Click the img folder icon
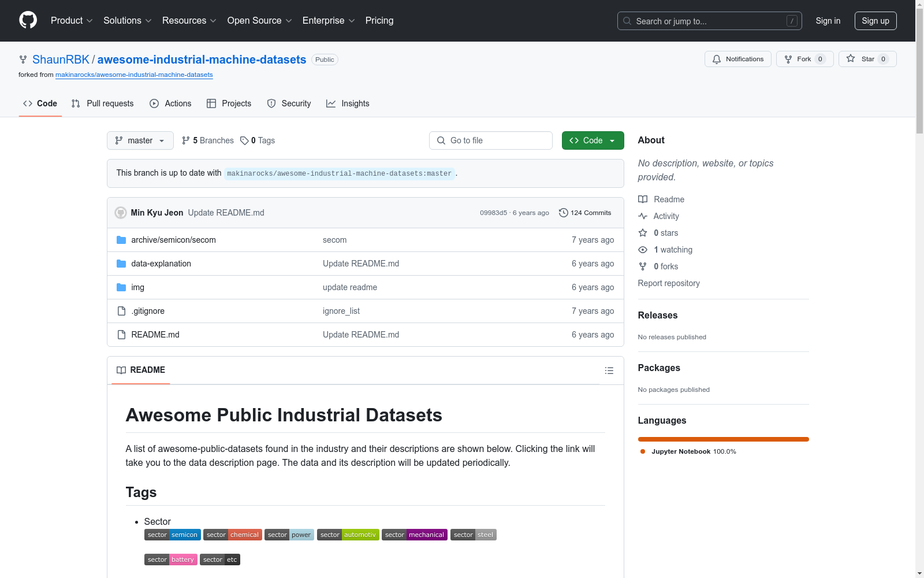 (121, 287)
